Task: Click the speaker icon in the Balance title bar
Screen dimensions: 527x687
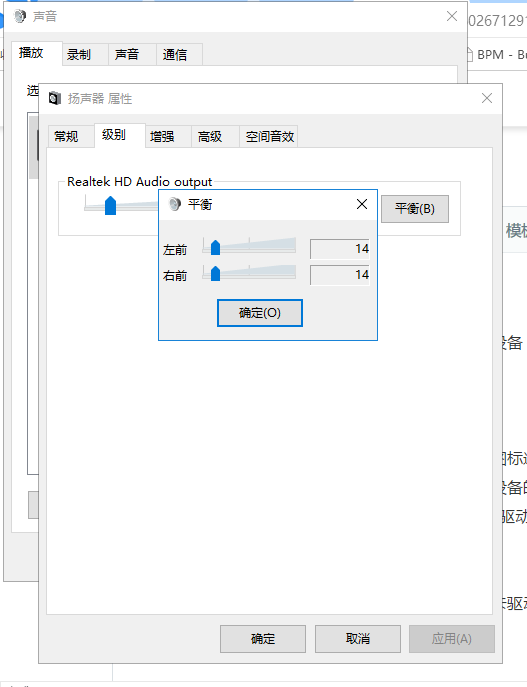Action: [x=174, y=204]
